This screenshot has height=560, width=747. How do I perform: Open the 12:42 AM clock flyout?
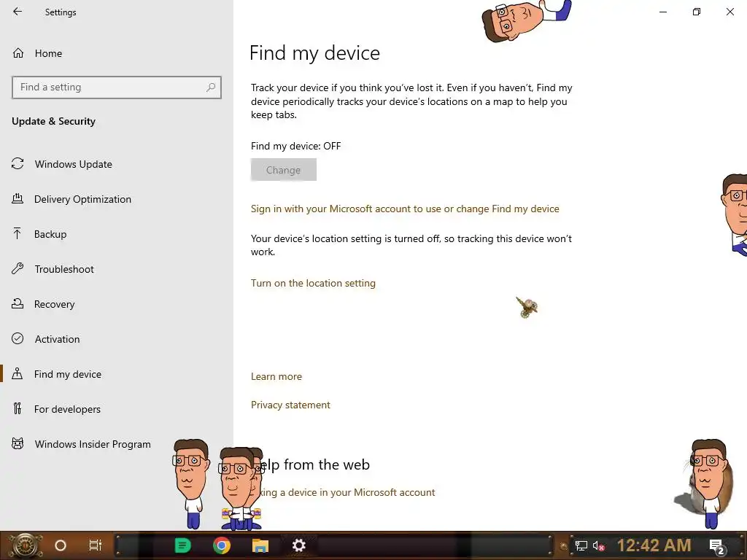point(654,545)
